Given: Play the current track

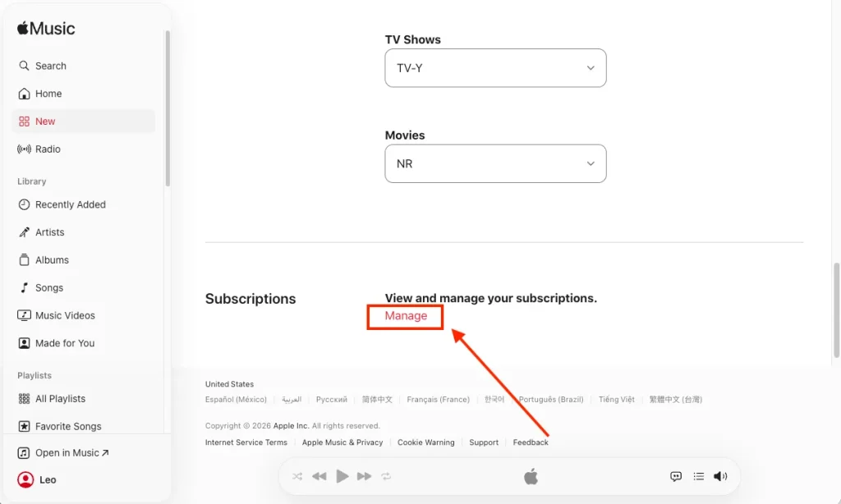Looking at the screenshot, I should (342, 476).
